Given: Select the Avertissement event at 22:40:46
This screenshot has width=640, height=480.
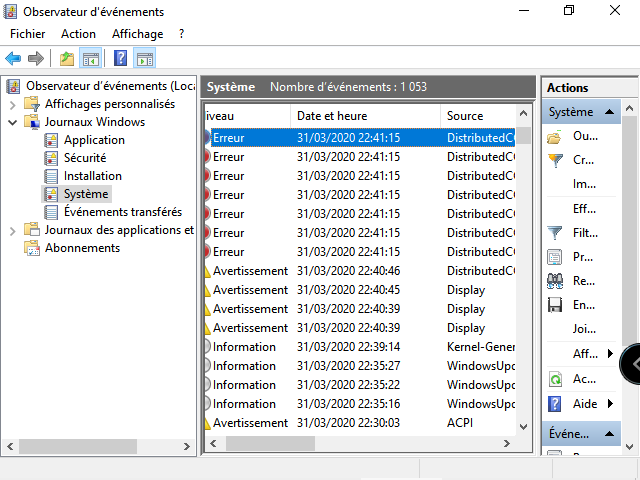Looking at the screenshot, I should [x=360, y=271].
